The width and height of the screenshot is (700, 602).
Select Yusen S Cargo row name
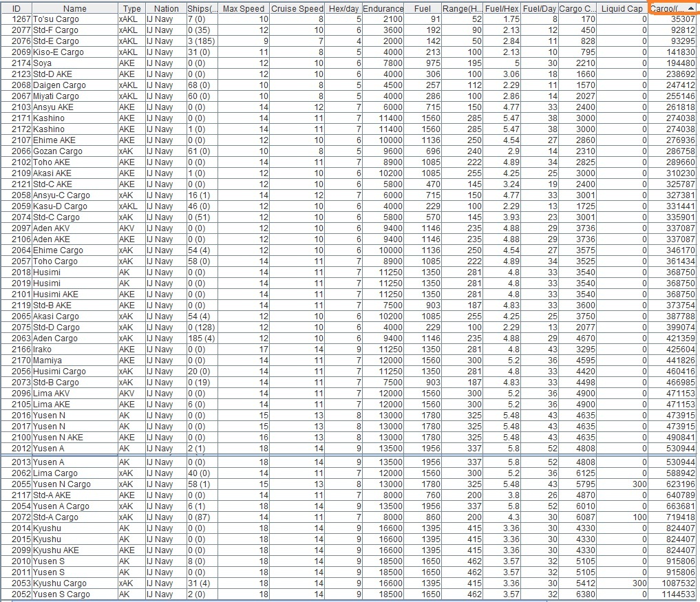click(75, 594)
